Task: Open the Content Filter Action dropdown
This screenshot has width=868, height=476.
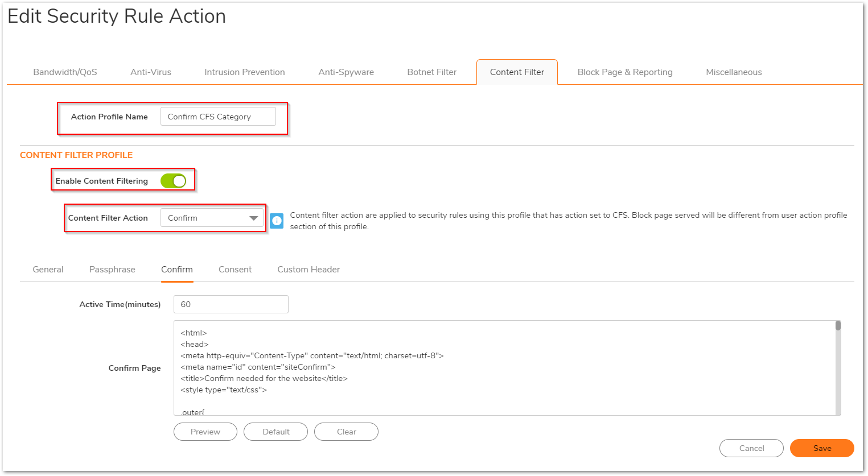Action: (x=212, y=218)
